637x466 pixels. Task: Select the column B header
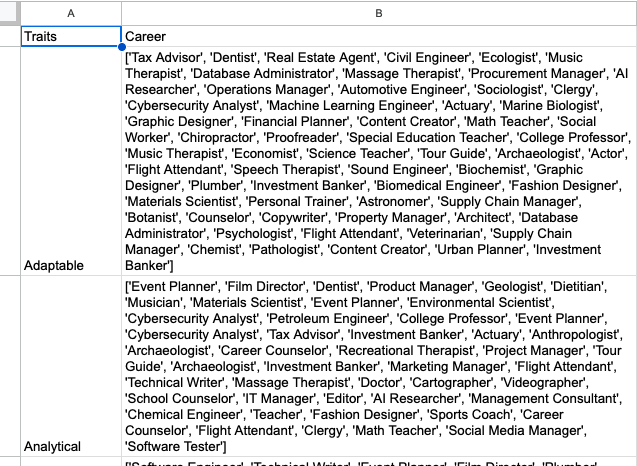[x=378, y=12]
